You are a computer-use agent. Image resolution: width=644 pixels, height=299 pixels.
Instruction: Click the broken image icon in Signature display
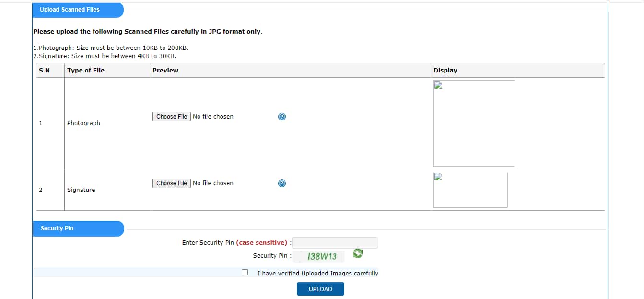coord(438,177)
